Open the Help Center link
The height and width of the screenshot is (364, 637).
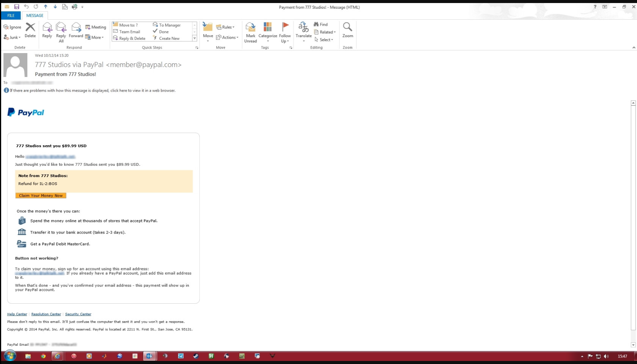(17, 314)
